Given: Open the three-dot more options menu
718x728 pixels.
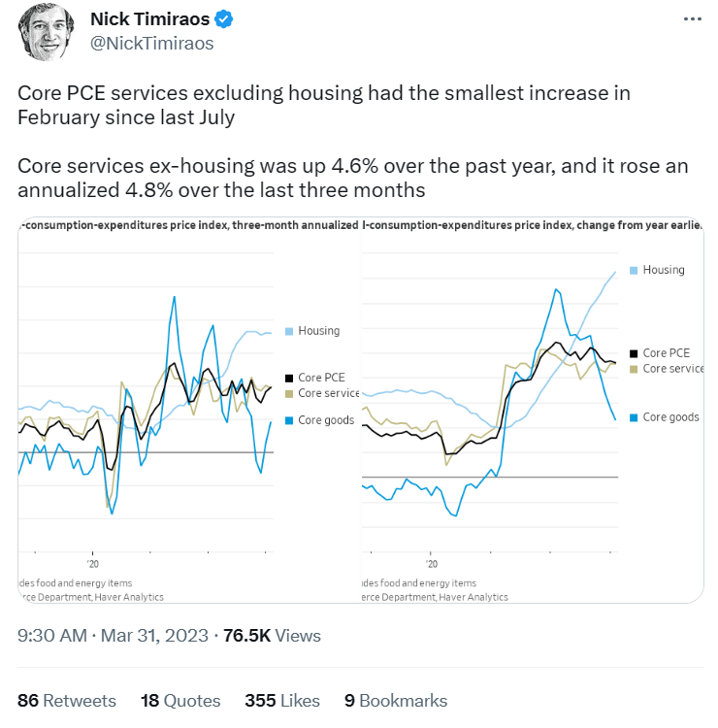Looking at the screenshot, I should (692, 19).
